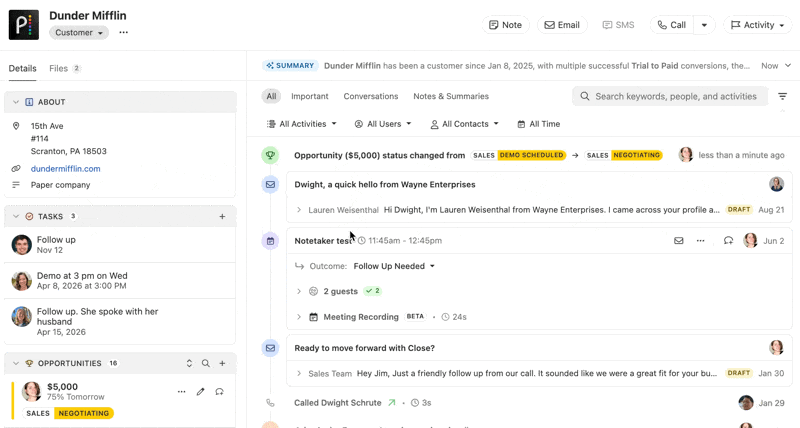Click the Called Dwight Schrute entry
Viewport: 800px width, 428px height.
[x=338, y=403]
